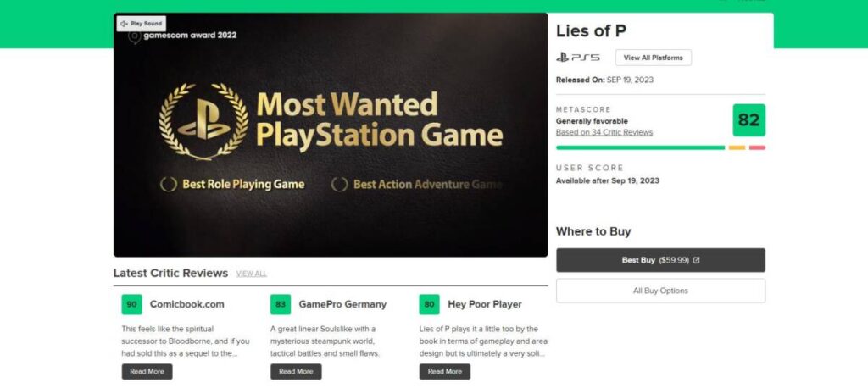Screen dimensions: 868x388
Task: Select the 83 score badge for GamePro Germany
Action: (x=281, y=304)
